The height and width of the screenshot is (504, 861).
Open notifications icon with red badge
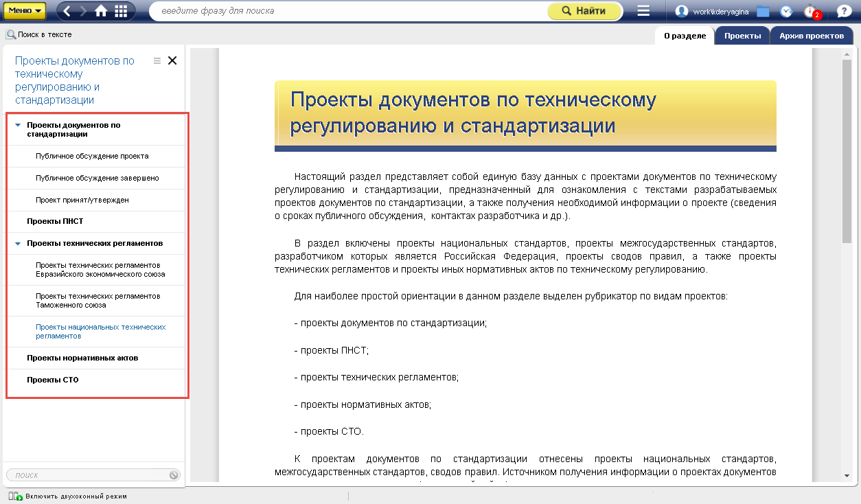(812, 12)
